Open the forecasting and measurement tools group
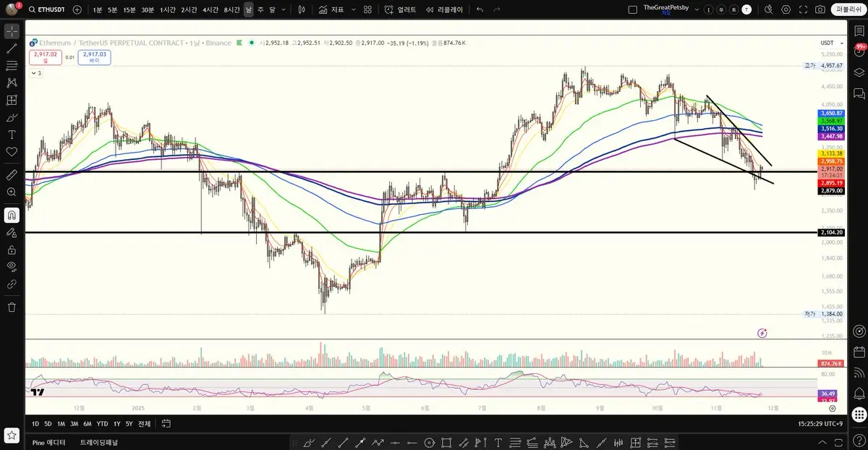The image size is (868, 450). pos(12,100)
